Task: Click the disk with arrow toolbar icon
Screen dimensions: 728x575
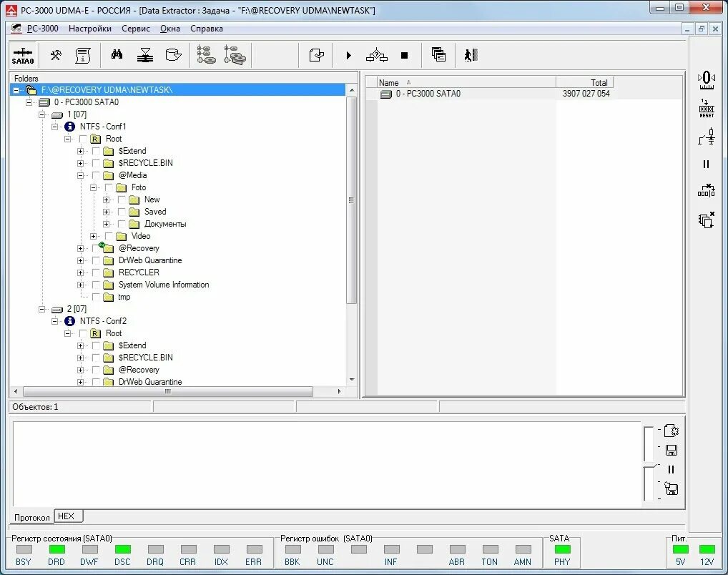Action: pos(173,55)
